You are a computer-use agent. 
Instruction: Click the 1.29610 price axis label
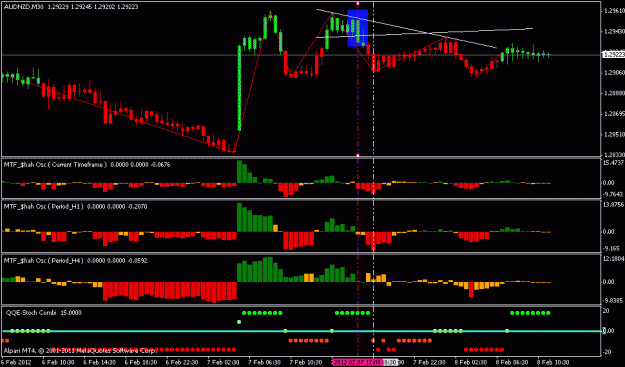614,11
